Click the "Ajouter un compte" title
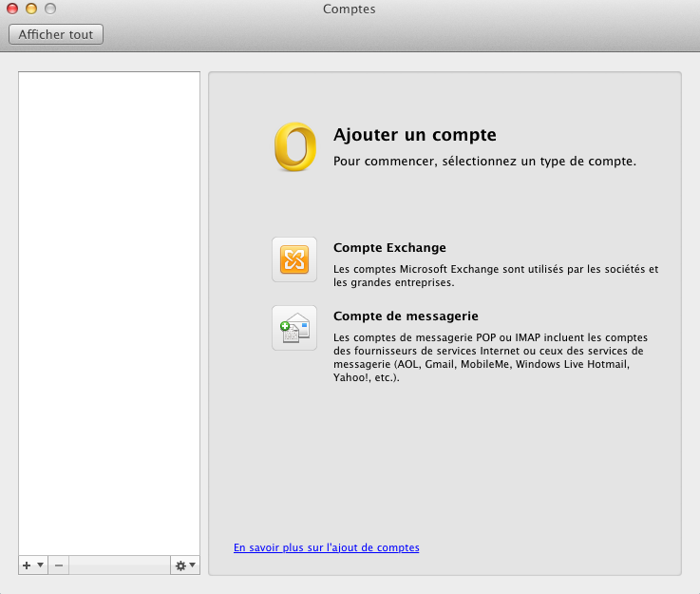Screen dimensions: 700x594 click(414, 135)
